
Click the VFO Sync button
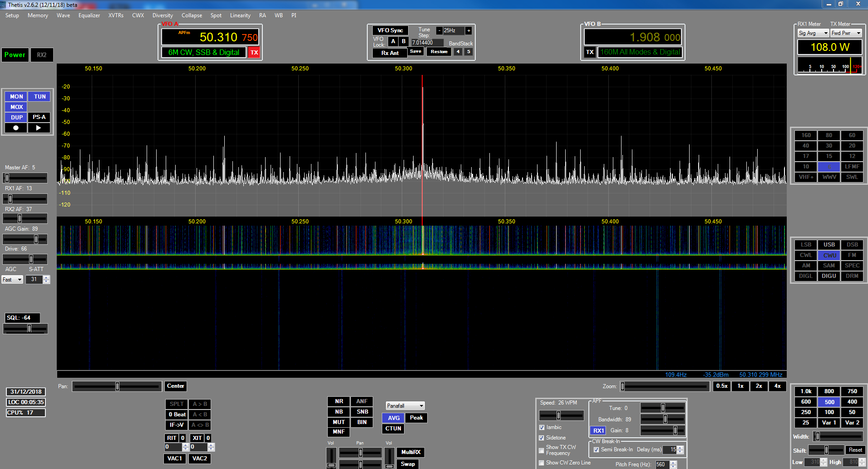390,30
